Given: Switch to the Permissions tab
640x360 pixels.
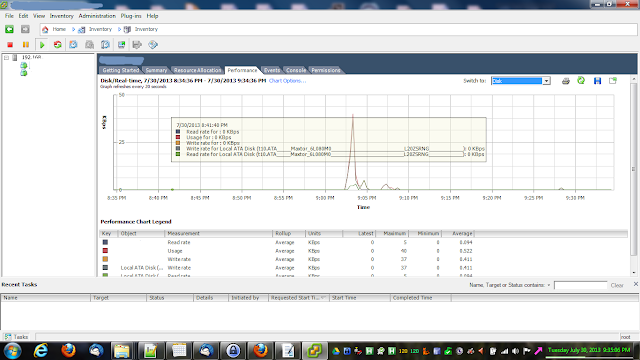Looking at the screenshot, I should [326, 70].
